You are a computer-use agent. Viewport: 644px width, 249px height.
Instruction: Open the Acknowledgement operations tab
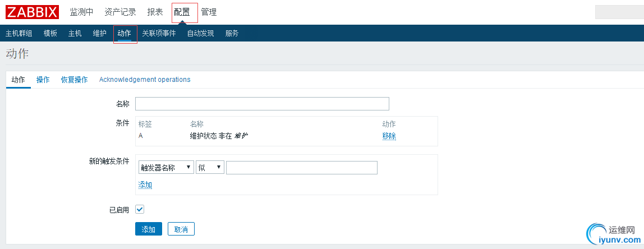145,80
